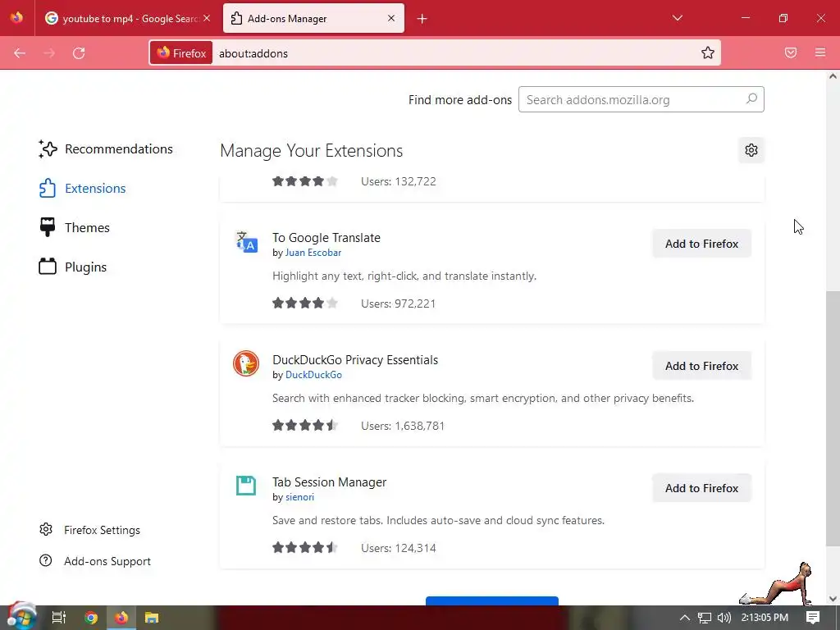
Task: Open Task View on the taskbar
Action: (x=58, y=618)
